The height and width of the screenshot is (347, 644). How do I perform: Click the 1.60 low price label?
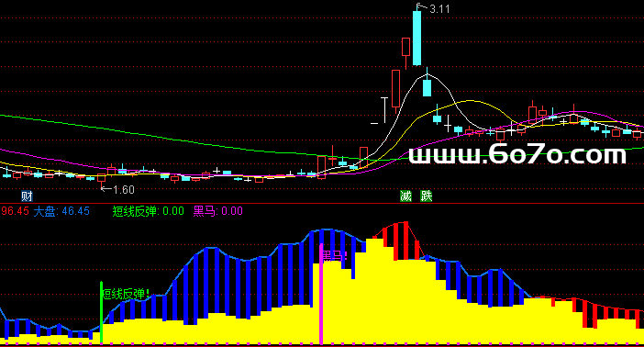point(123,189)
